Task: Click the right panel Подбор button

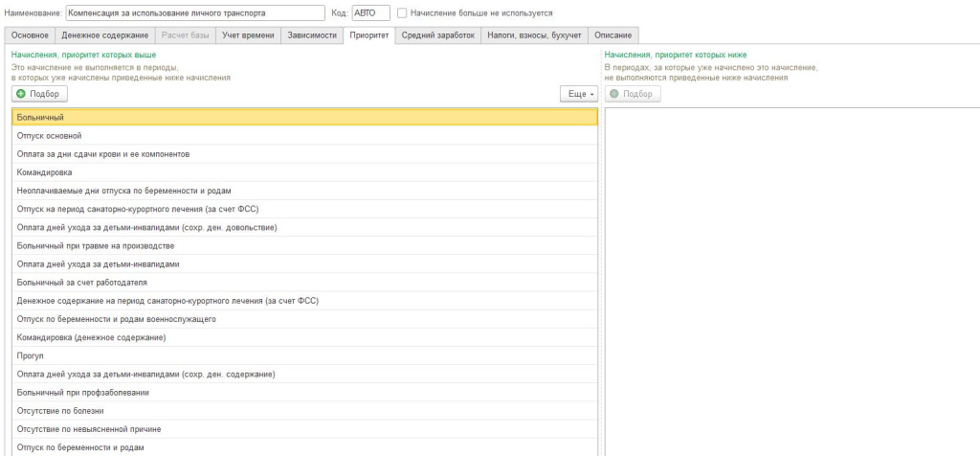Action: tap(632, 94)
